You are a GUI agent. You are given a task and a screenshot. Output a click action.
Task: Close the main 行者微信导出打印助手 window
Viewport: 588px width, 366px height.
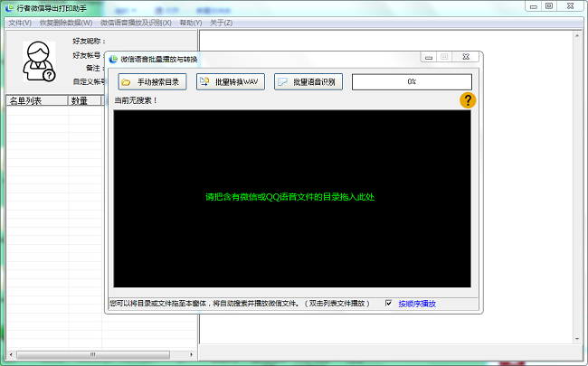point(571,6)
